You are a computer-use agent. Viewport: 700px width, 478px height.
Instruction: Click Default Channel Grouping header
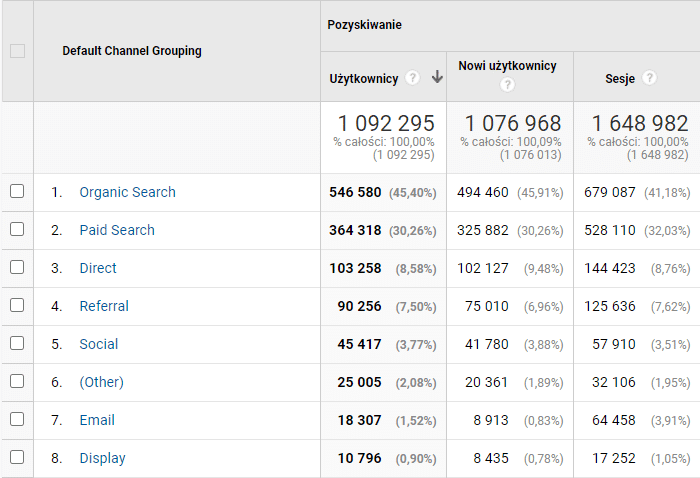[132, 51]
